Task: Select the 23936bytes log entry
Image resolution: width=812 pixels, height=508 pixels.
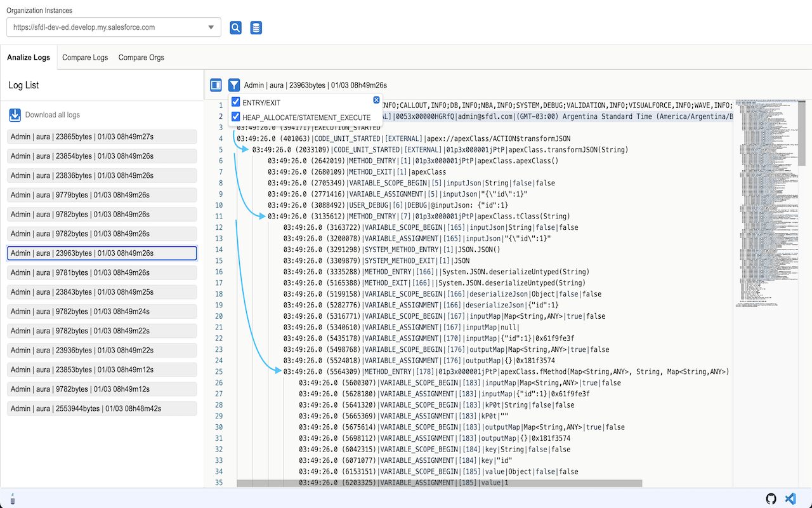Action: pos(102,351)
